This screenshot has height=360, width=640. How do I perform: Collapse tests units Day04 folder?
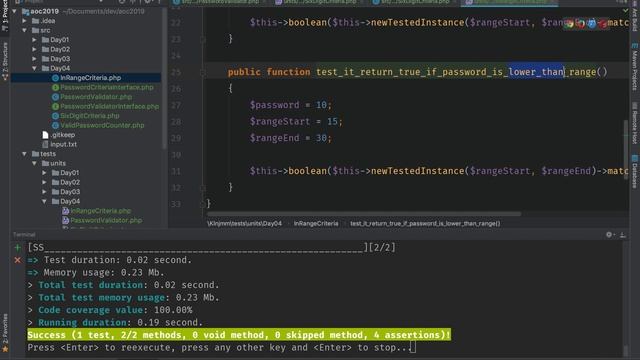(44, 201)
